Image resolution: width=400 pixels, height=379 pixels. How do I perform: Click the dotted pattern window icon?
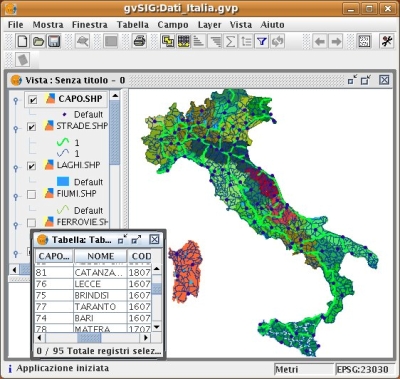pos(364,41)
